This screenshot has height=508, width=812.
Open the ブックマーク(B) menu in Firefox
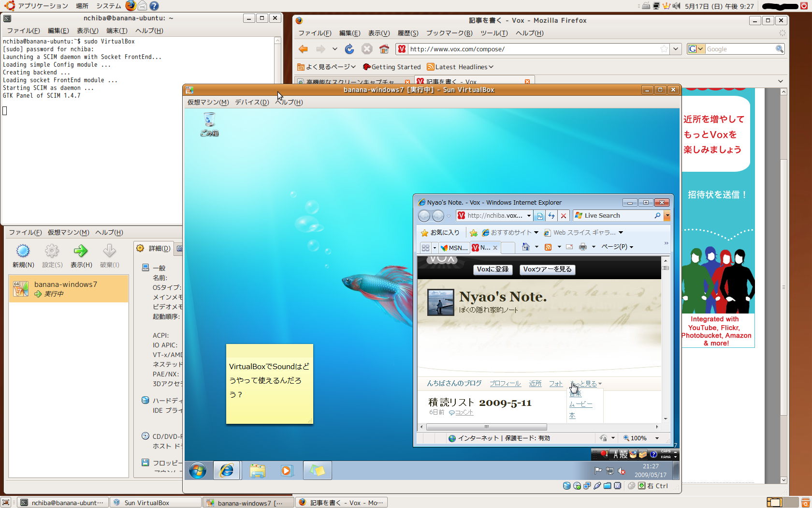449,33
